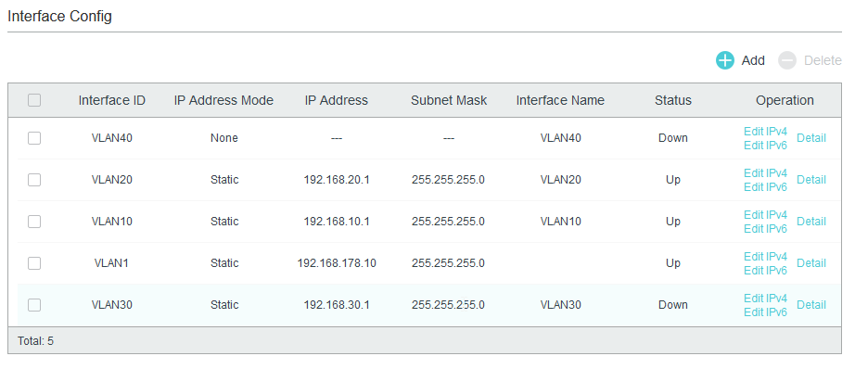Click the Interface ID column header
Screen dimensions: 868x369
coord(112,100)
